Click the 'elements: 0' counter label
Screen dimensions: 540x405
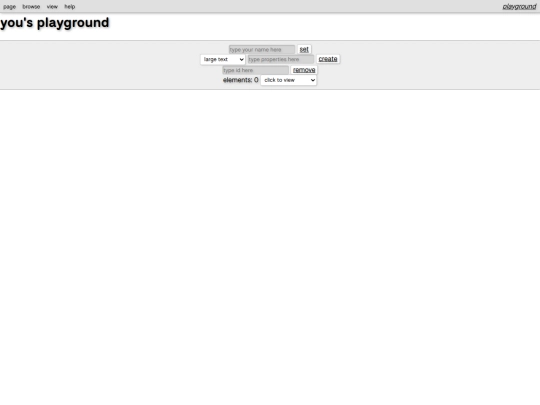(241, 80)
